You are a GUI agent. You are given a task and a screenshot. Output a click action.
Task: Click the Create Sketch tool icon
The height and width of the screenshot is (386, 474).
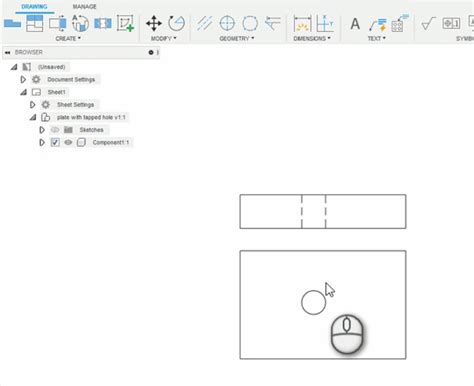click(125, 23)
